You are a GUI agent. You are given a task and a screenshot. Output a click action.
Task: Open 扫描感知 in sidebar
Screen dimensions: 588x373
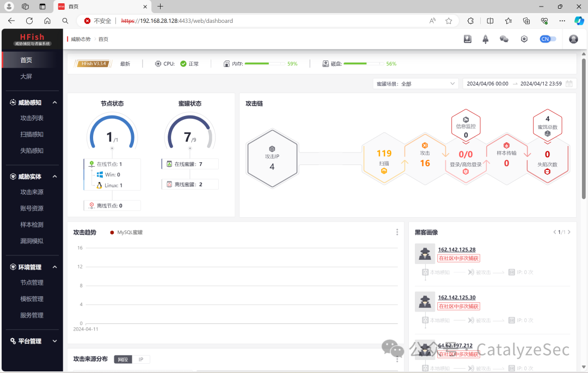[x=32, y=134]
